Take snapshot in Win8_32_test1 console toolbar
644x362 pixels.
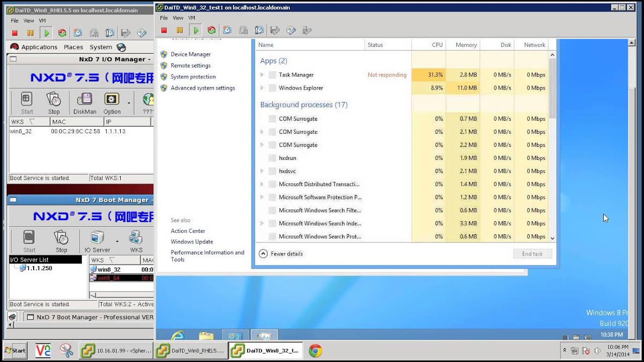227,30
